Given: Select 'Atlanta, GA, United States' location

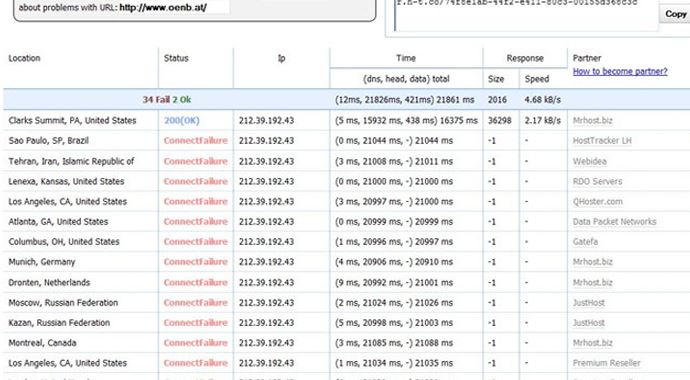Looking at the screenshot, I should [x=58, y=222].
